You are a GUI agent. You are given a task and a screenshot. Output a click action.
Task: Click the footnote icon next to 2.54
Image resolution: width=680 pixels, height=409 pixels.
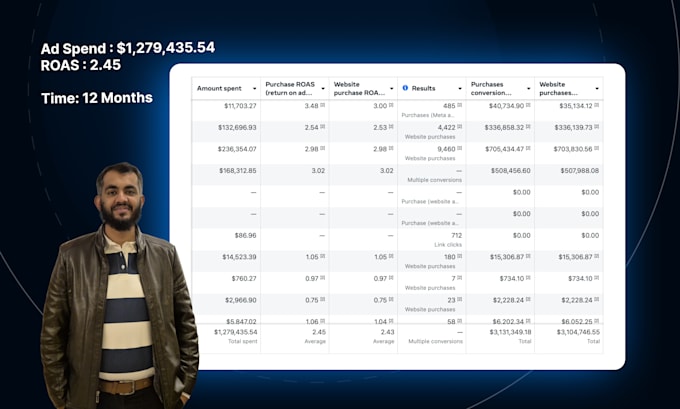point(323,127)
